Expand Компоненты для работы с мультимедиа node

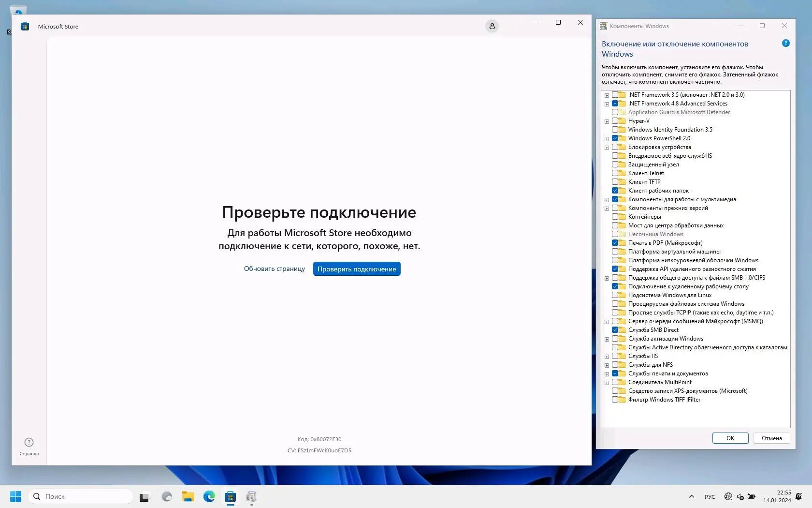(607, 200)
